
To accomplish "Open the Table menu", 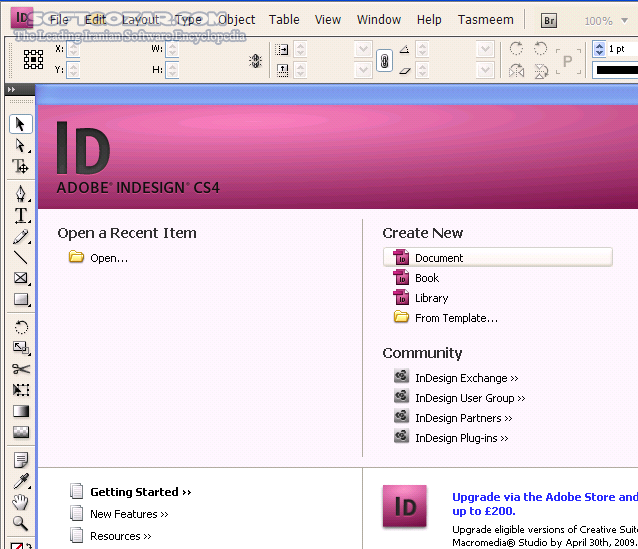I will coord(284,20).
